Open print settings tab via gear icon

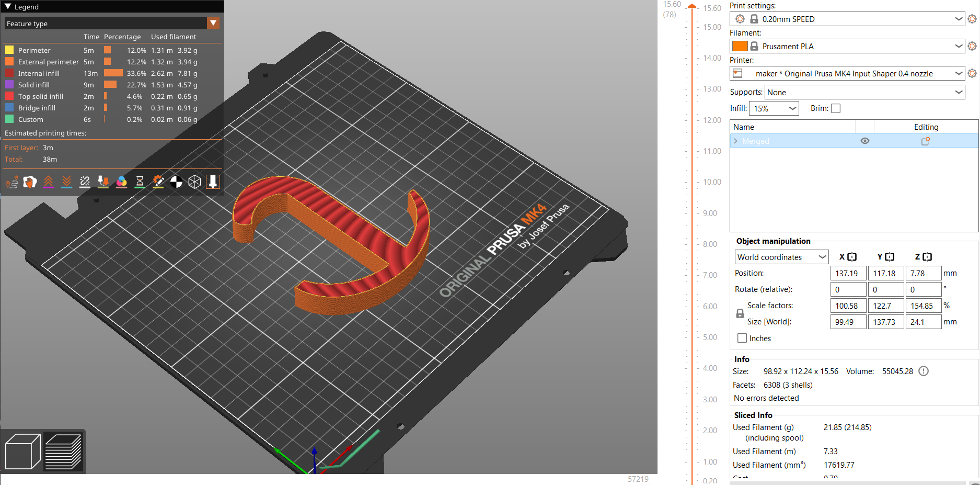972,19
